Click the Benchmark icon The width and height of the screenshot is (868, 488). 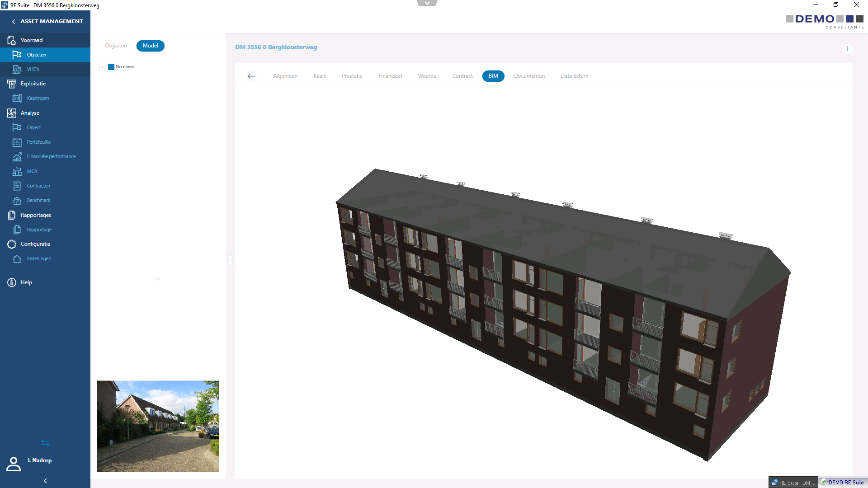(x=17, y=200)
